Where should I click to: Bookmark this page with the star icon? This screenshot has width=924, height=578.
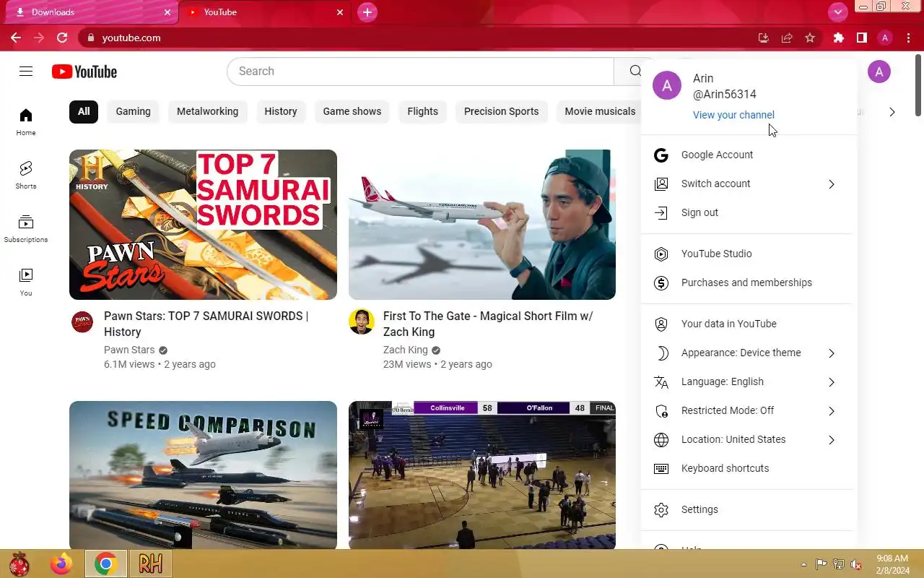coord(810,38)
